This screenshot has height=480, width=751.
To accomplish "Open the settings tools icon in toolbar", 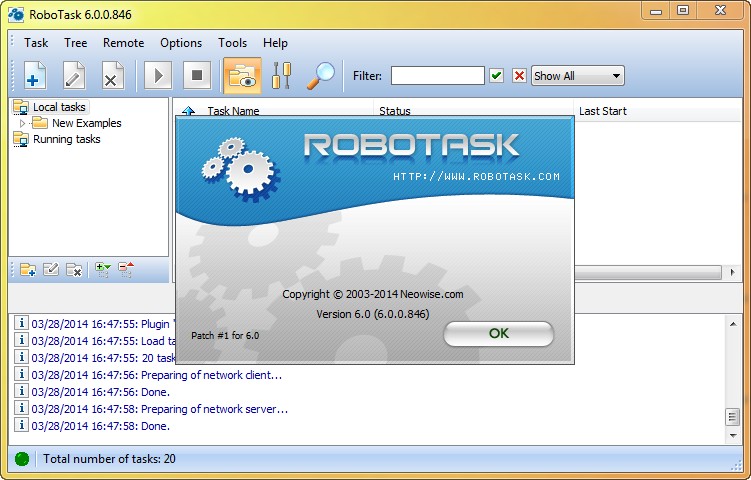I will point(281,75).
